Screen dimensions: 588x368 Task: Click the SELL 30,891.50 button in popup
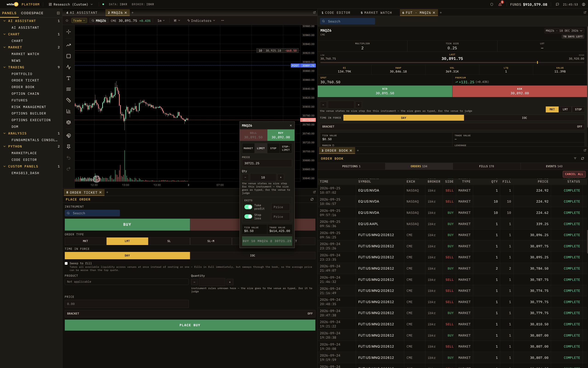[x=253, y=135]
